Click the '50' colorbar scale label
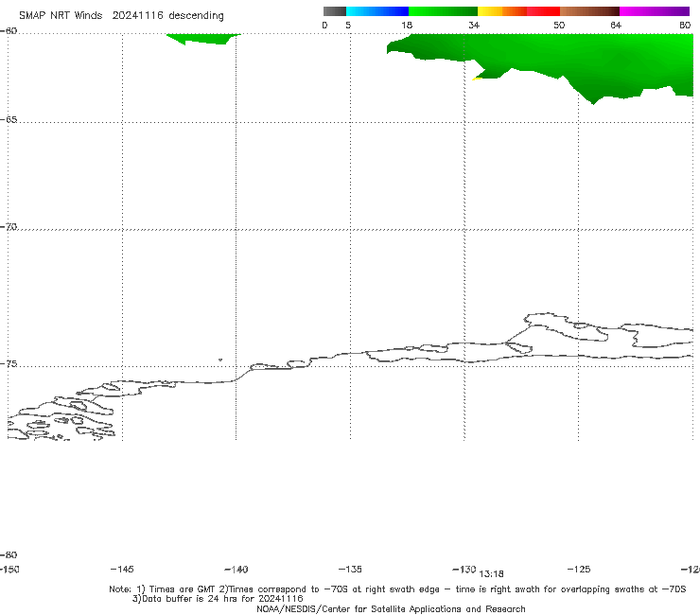 (559, 25)
